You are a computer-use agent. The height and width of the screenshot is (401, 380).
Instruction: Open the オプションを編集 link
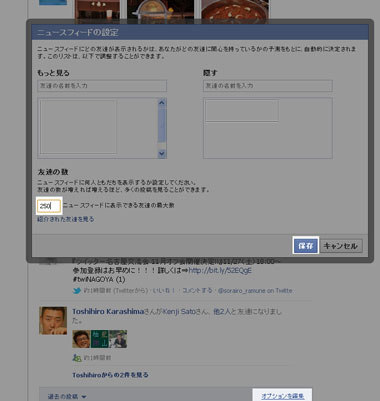pos(282,396)
